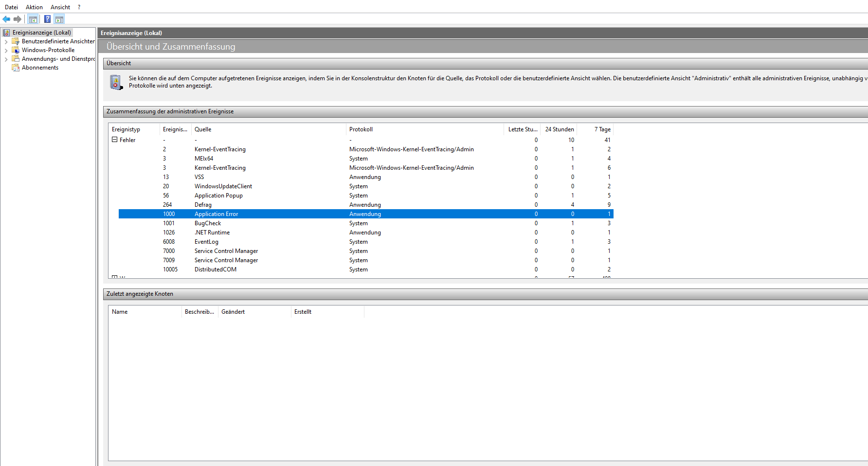Image resolution: width=868 pixels, height=466 pixels.
Task: Sort by the Quelle column header
Action: click(269, 129)
